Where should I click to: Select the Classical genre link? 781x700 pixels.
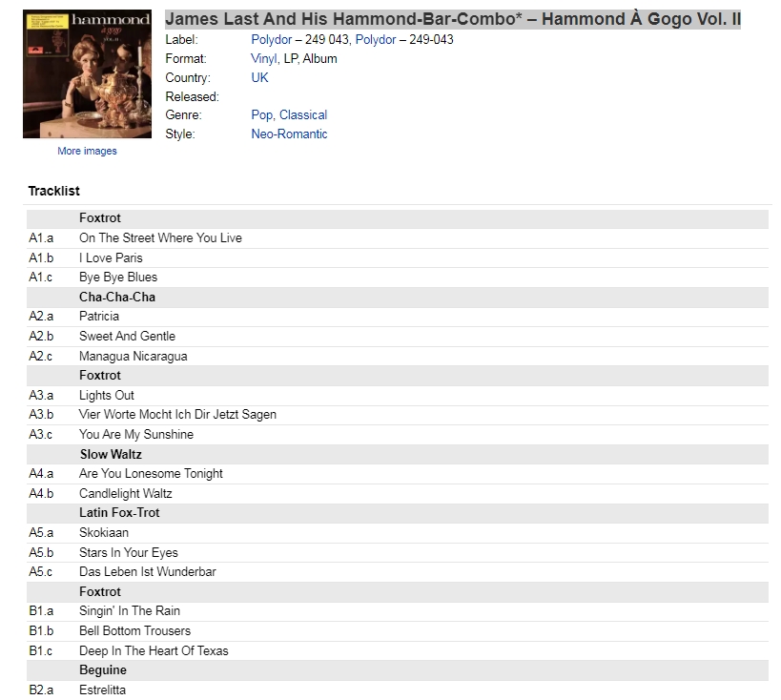[303, 115]
